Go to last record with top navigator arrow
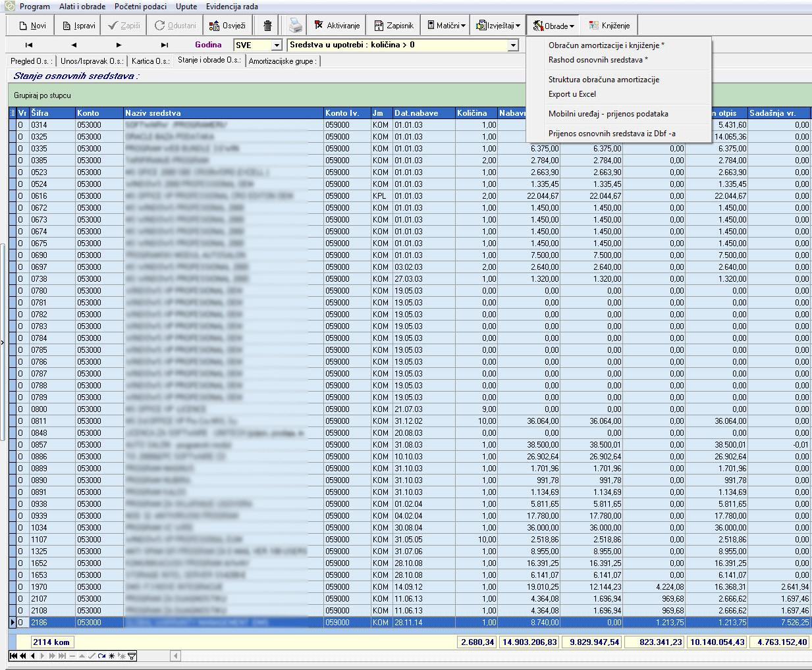812x670 pixels. [x=165, y=45]
